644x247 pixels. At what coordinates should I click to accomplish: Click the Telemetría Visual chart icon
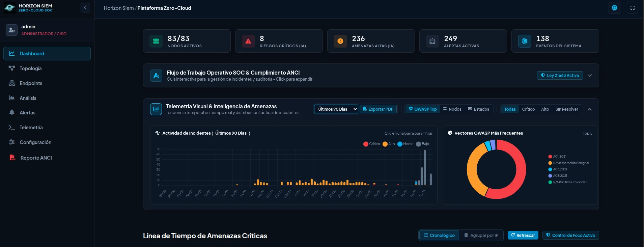click(x=156, y=109)
